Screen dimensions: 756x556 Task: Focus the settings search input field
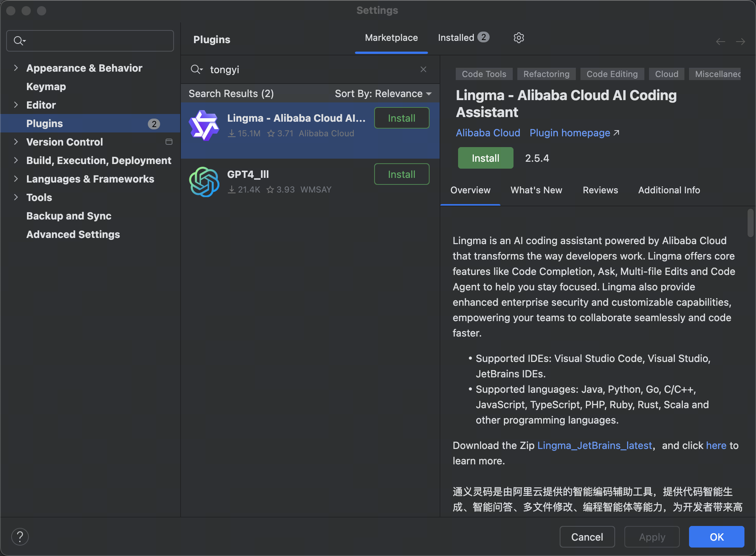96,41
